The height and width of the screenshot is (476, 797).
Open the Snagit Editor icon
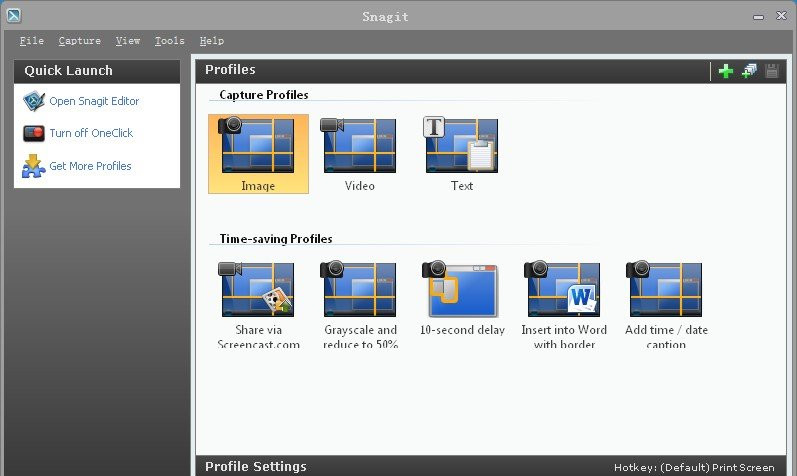click(34, 101)
